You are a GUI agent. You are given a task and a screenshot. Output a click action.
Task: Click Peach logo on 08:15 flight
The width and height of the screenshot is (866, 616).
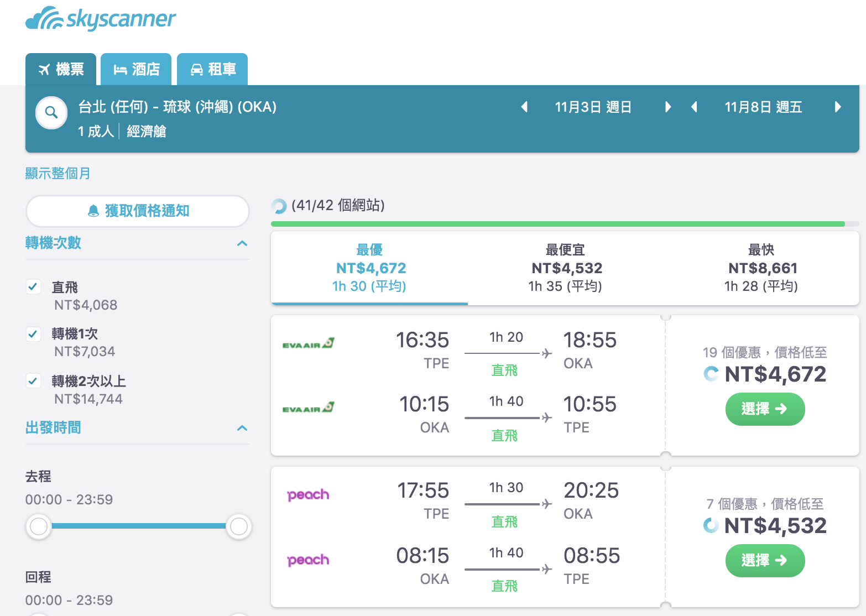308,560
